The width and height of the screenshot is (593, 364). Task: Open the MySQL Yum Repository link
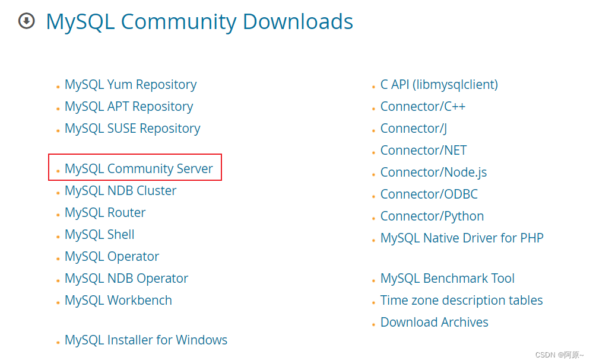pos(131,84)
